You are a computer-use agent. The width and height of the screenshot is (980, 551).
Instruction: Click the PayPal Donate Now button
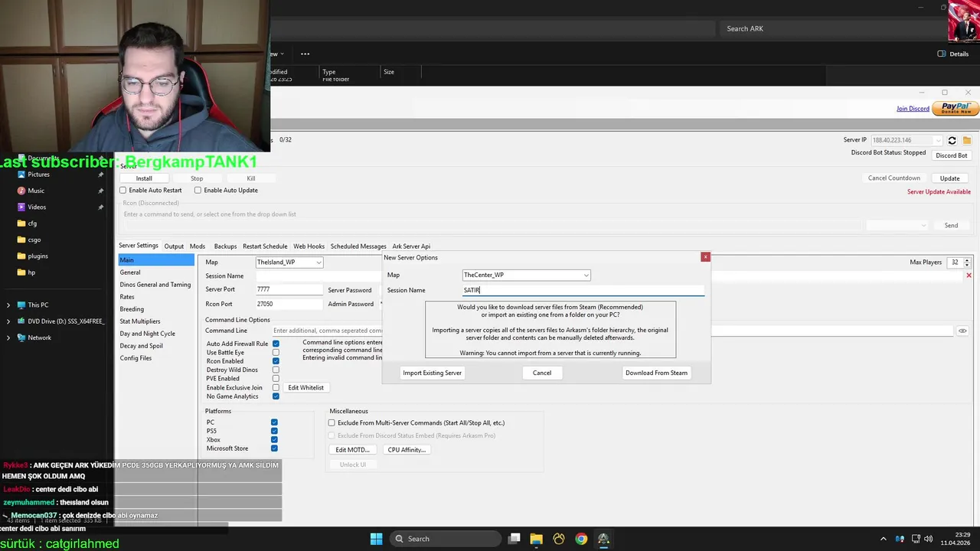(956, 109)
